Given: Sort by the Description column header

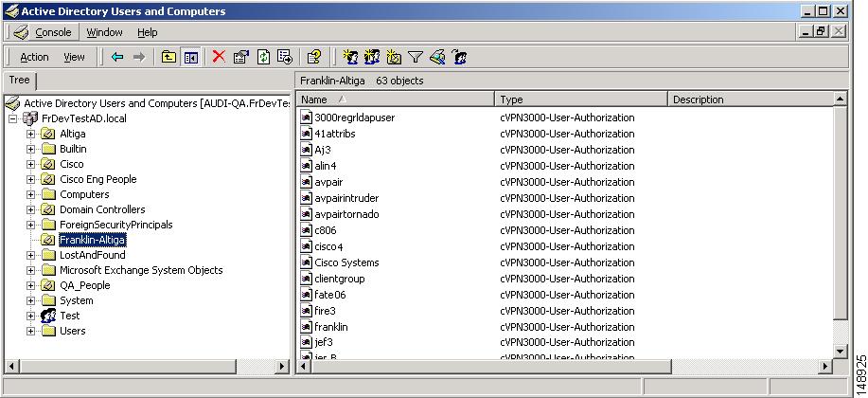Looking at the screenshot, I should pyautogui.click(x=750, y=99).
